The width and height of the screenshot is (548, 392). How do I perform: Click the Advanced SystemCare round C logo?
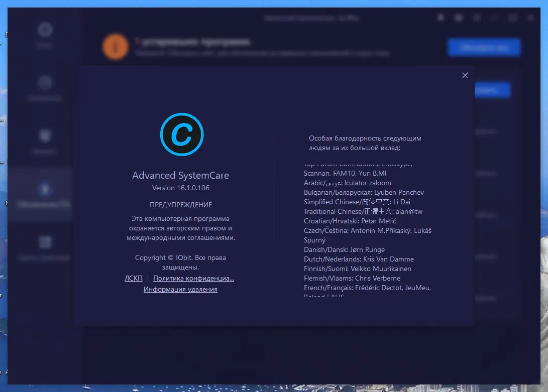(182, 134)
